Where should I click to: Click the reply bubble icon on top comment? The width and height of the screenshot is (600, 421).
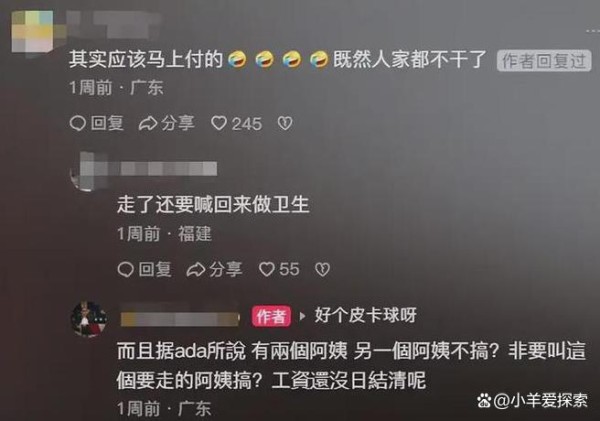[78, 124]
